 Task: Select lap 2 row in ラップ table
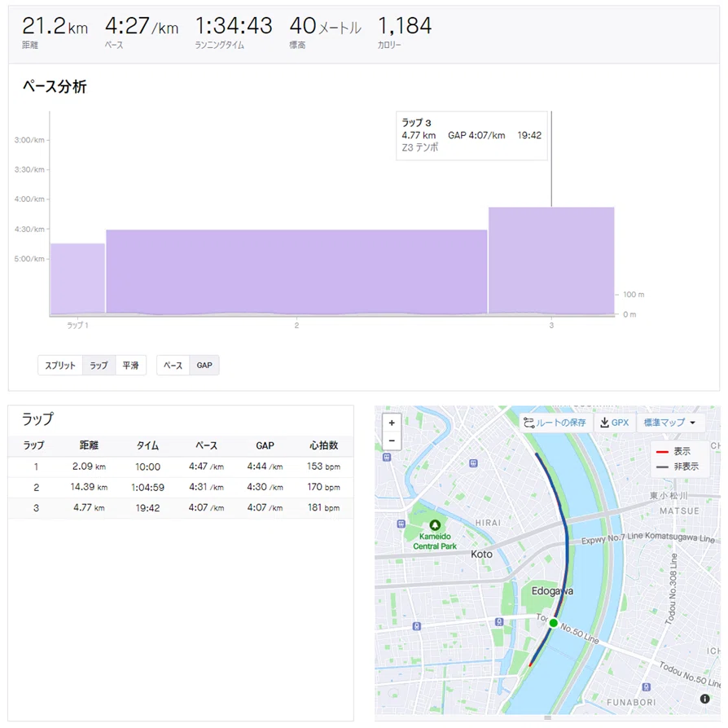181,488
